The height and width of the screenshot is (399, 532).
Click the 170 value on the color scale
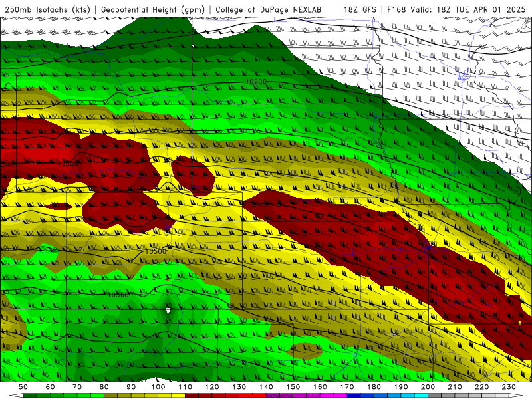tap(347, 387)
